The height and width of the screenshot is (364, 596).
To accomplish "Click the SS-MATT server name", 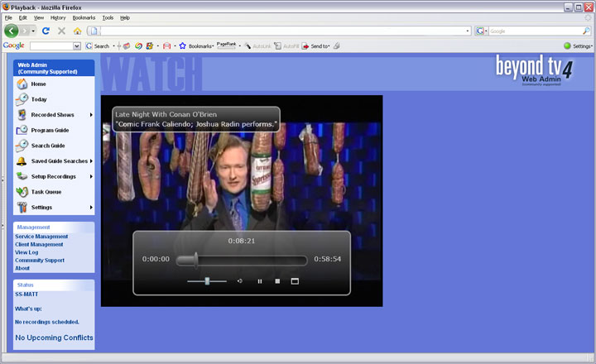I will pos(26,294).
